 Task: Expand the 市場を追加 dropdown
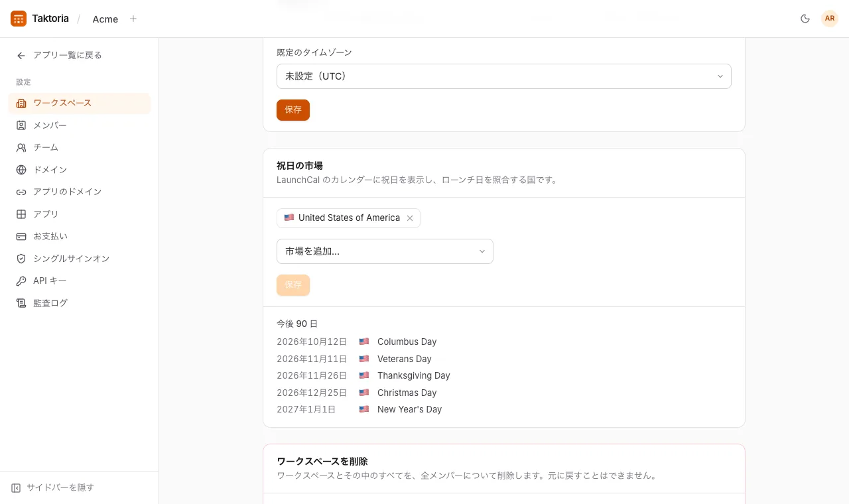(385, 251)
